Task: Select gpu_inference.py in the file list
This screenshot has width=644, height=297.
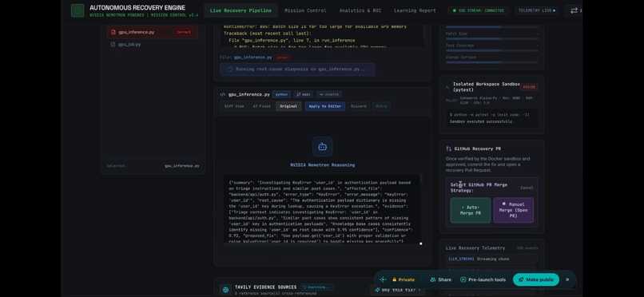Action: coord(153,32)
